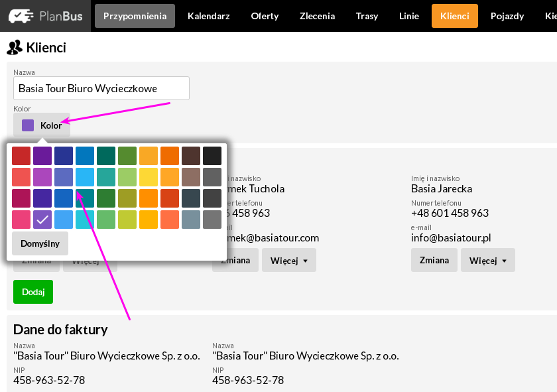Image resolution: width=557 pixels, height=392 pixels.
Task: Select the light red swatch in the second row
Action: click(21, 177)
